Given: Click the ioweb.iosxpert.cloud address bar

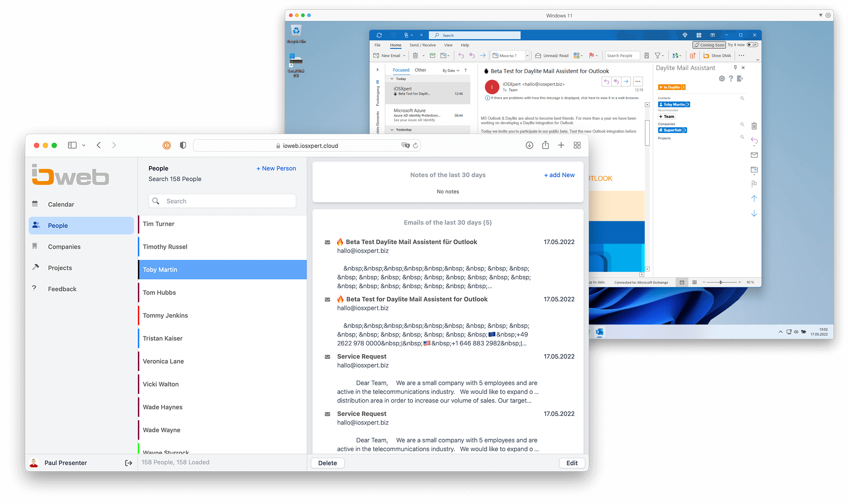Looking at the screenshot, I should click(307, 146).
